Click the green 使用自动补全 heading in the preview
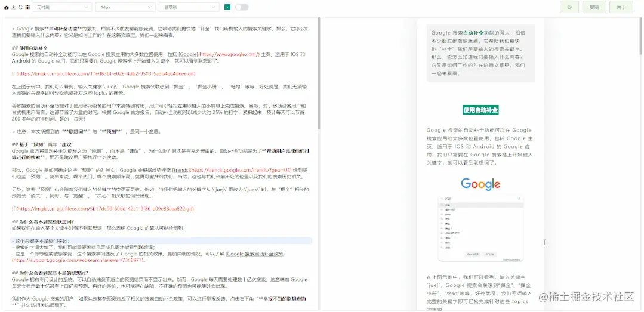The image size is (644, 312). click(480, 110)
